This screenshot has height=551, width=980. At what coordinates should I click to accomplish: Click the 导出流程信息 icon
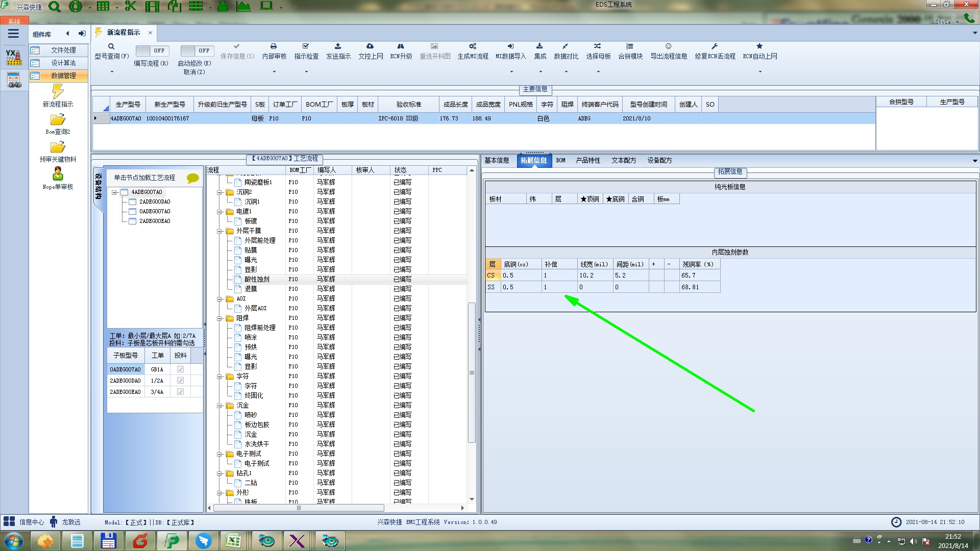pyautogui.click(x=668, y=46)
